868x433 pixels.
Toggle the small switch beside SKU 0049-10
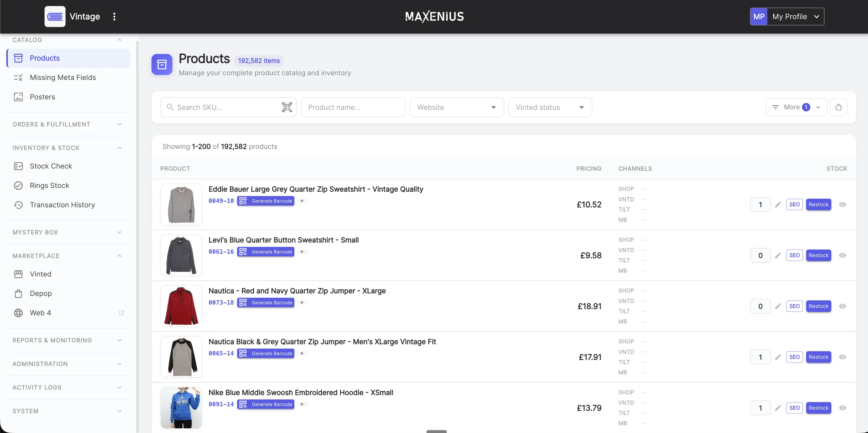pyautogui.click(x=303, y=201)
